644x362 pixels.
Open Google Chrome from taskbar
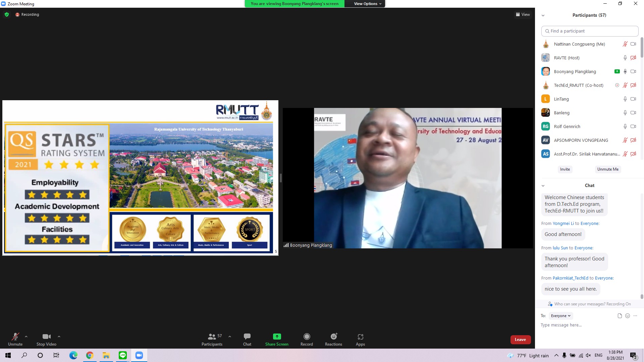click(90, 355)
